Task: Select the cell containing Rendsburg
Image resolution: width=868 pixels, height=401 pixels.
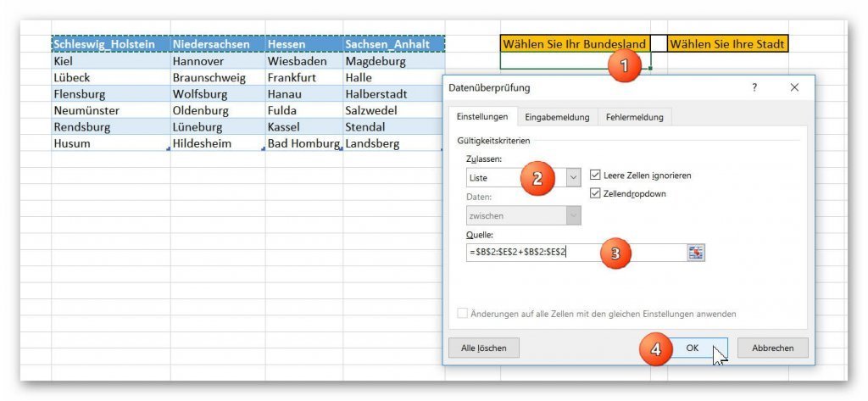Action: point(111,127)
